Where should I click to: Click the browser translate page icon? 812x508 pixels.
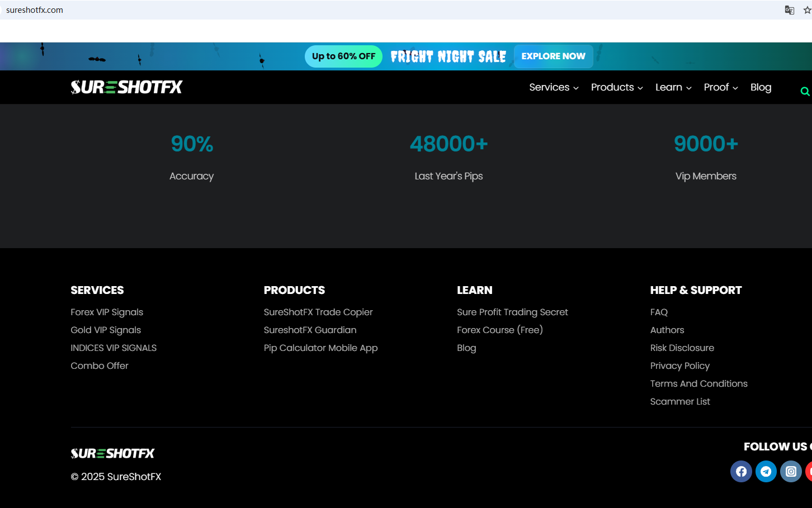point(789,10)
